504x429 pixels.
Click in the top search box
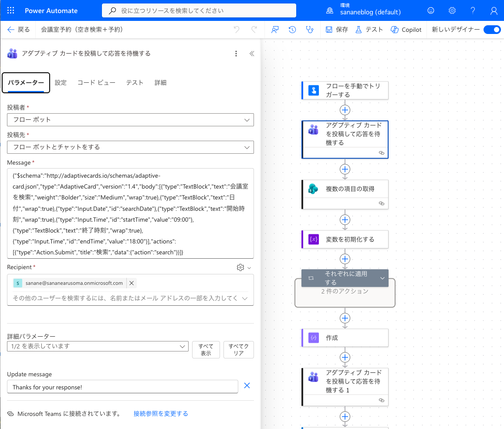pos(199,10)
